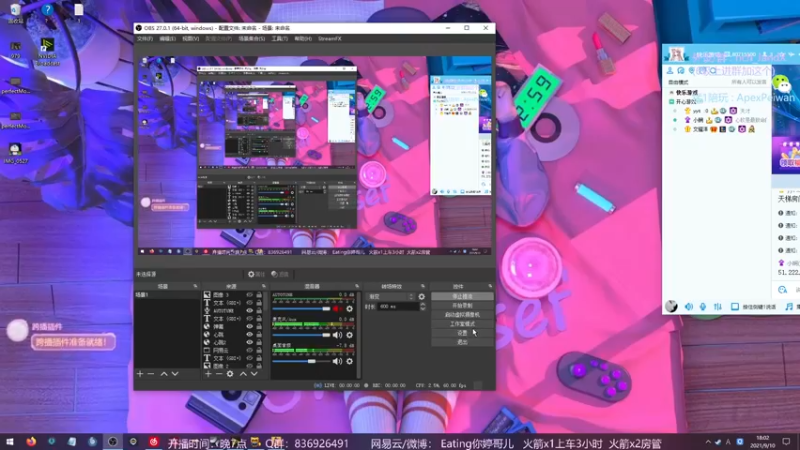
Task: Open NVIDIA Broadcast desktop shortcut
Action: [47, 52]
